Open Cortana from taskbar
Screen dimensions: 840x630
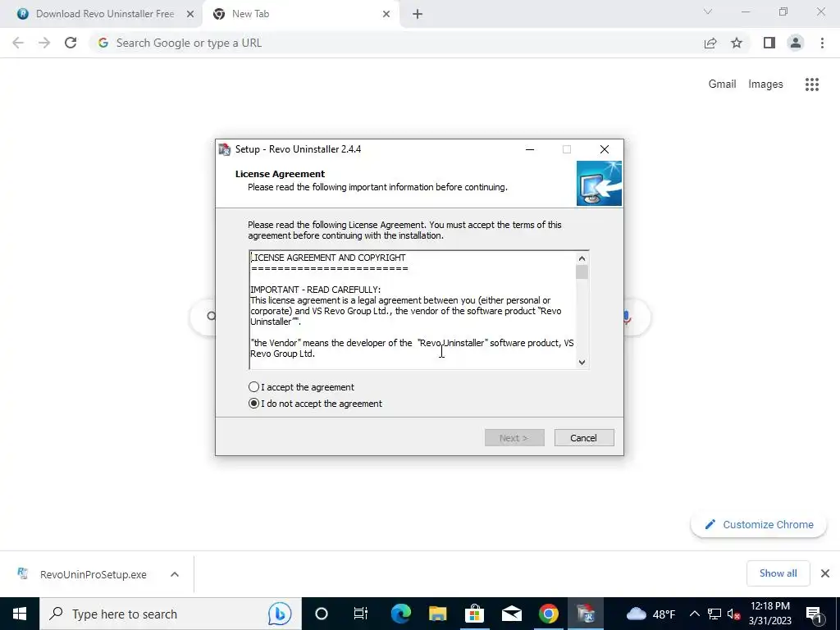[x=322, y=614]
